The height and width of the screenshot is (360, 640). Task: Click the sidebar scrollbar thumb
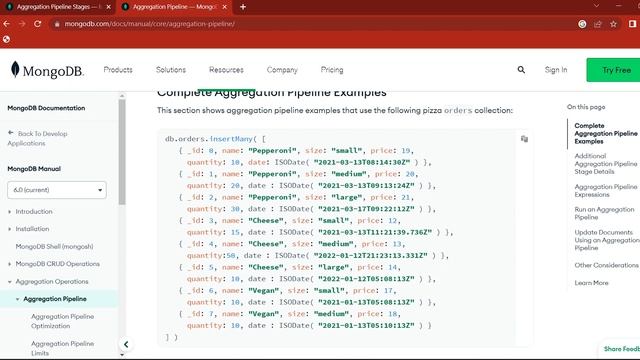(x=122, y=152)
